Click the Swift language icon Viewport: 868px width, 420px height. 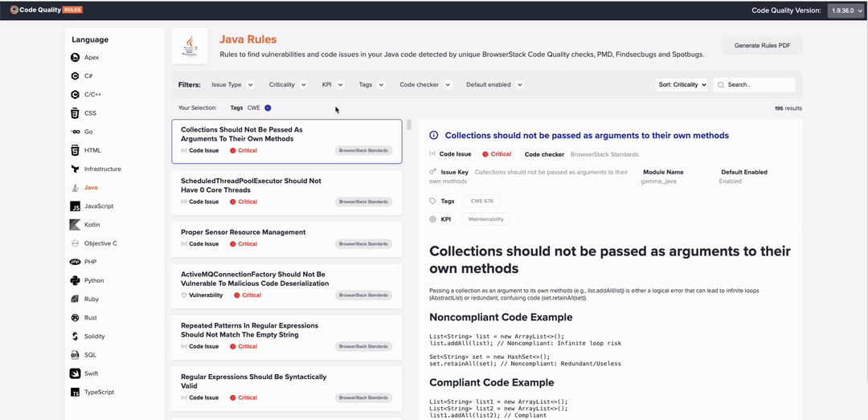[x=75, y=373]
